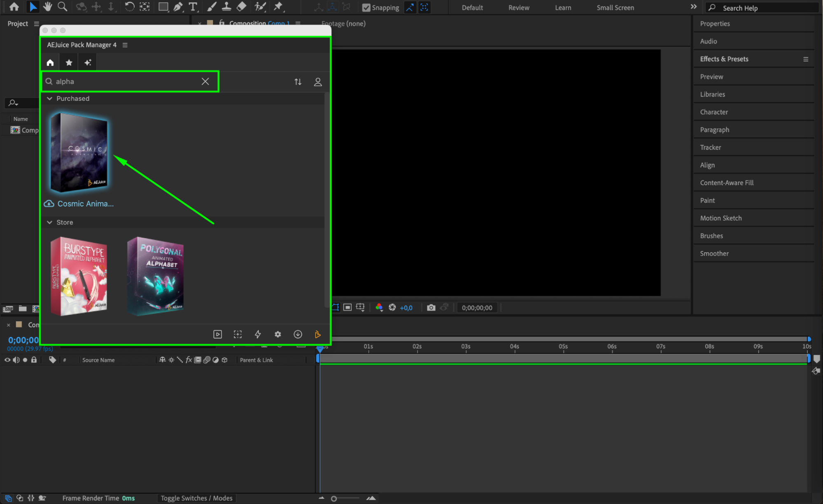Open AEJuice favorites star tab
This screenshot has height=504, width=823.
pyautogui.click(x=69, y=63)
